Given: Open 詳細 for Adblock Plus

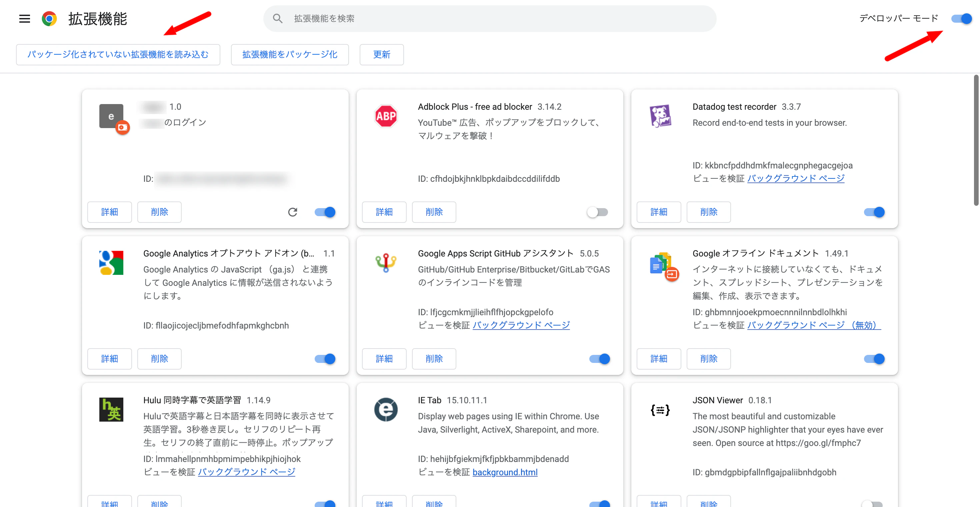Looking at the screenshot, I should (x=384, y=212).
